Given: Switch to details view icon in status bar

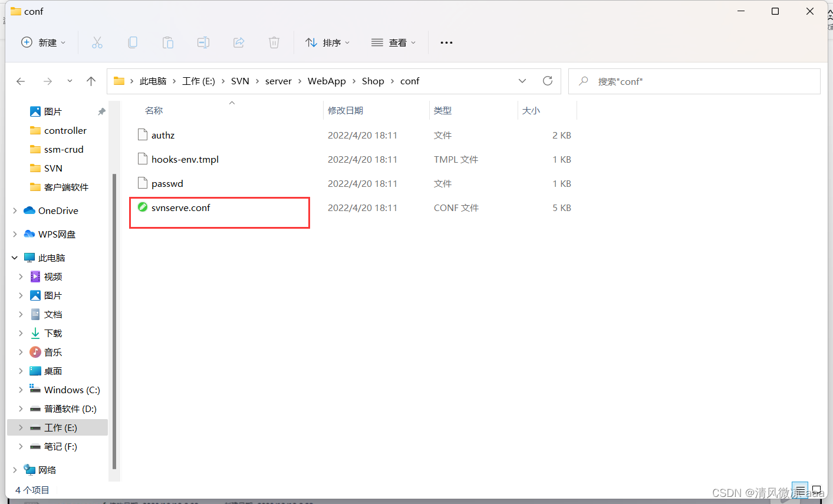Looking at the screenshot, I should 800,490.
